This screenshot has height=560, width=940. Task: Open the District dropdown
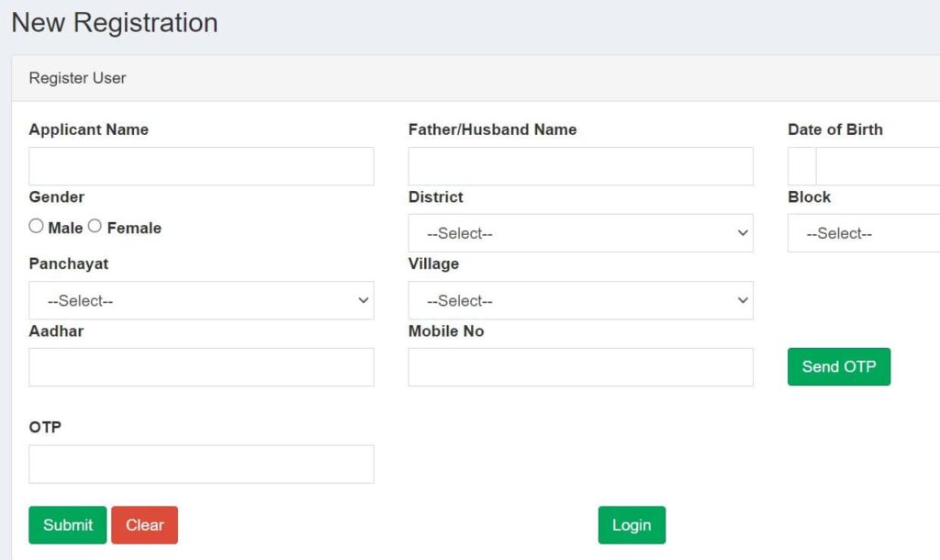coord(580,233)
